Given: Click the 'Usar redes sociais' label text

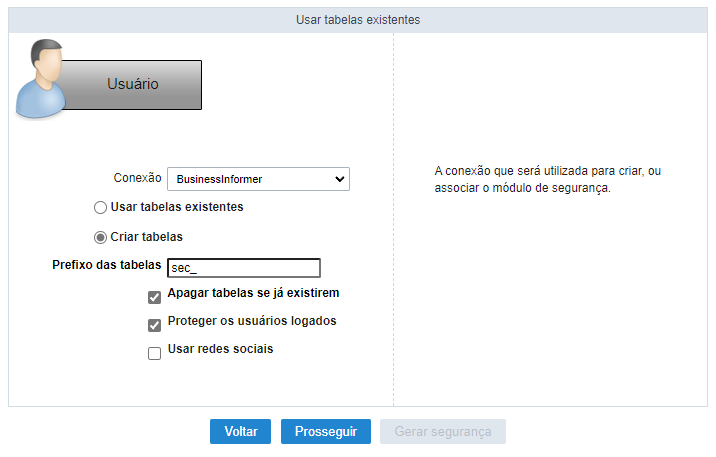Looking at the screenshot, I should point(220,350).
